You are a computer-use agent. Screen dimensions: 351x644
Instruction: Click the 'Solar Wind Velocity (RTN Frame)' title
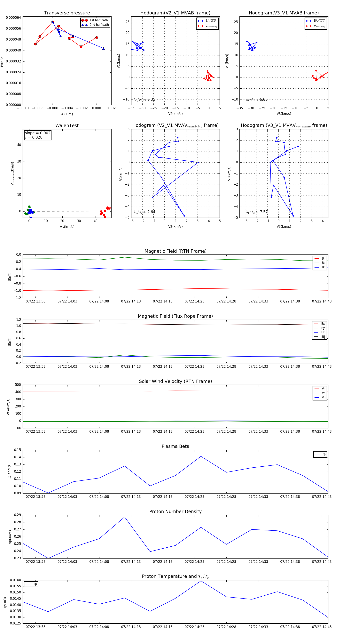175,381
